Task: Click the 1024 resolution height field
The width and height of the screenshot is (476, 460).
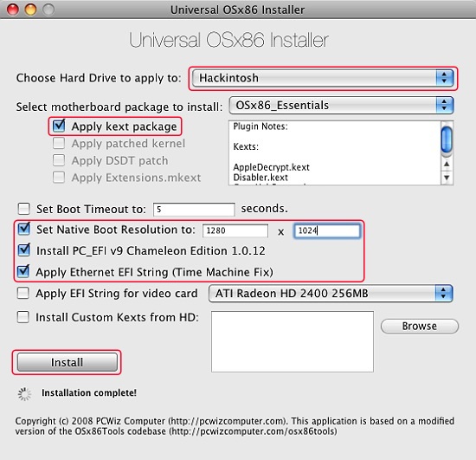Action: pos(327,230)
